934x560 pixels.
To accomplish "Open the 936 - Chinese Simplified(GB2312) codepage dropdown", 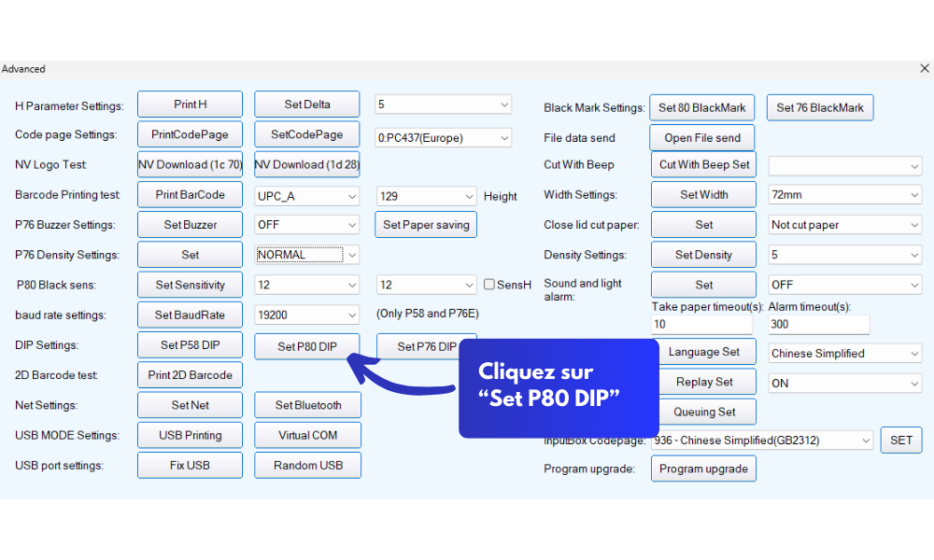I will pos(762,441).
